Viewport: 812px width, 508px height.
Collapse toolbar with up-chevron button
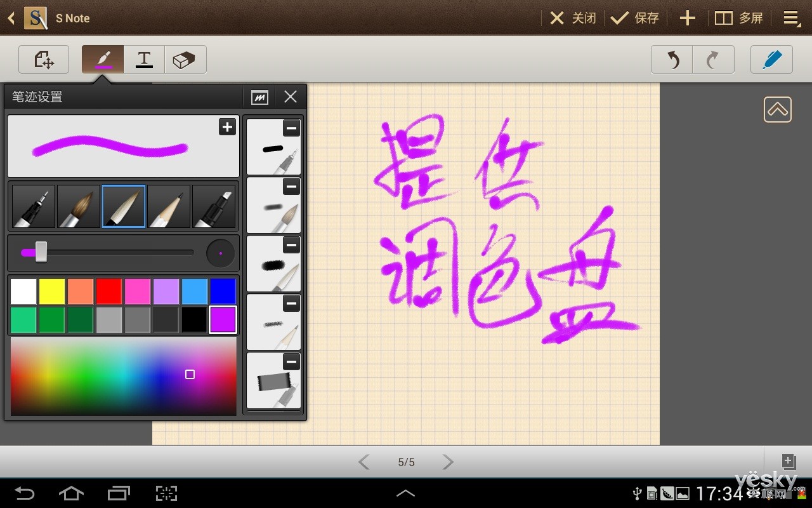pyautogui.click(x=778, y=109)
